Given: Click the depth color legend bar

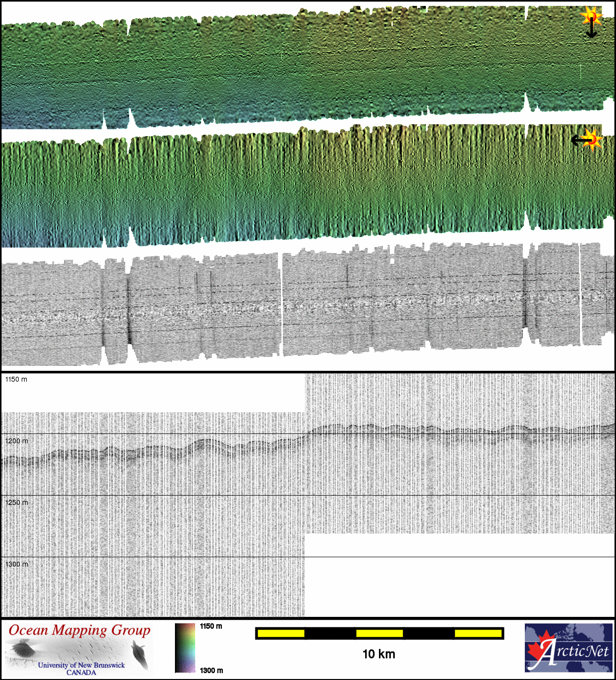Looking at the screenshot, I should click(x=185, y=648).
